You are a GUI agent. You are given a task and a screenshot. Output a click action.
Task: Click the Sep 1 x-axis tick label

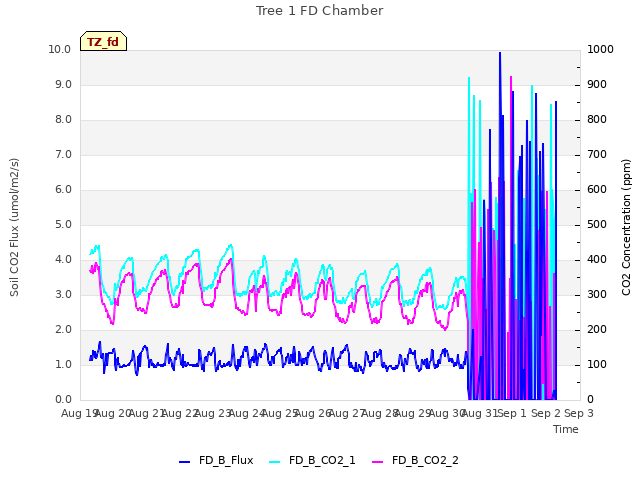tap(512, 413)
